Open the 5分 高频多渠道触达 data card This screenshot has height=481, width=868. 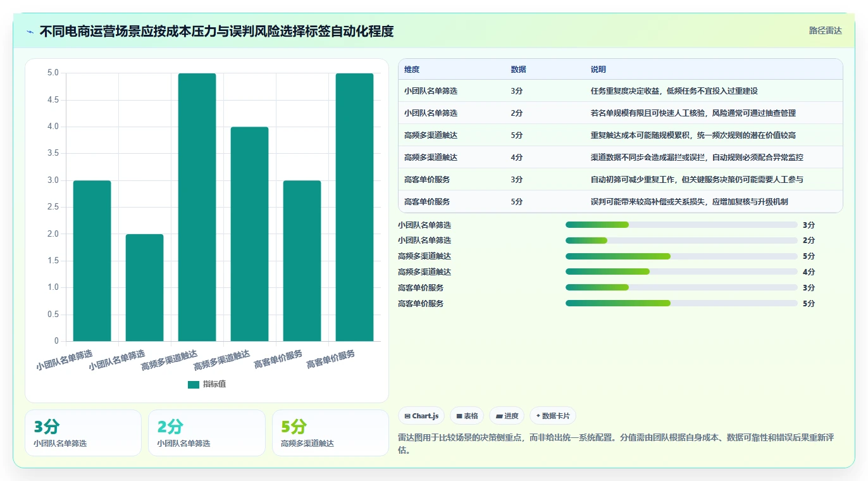coord(330,433)
